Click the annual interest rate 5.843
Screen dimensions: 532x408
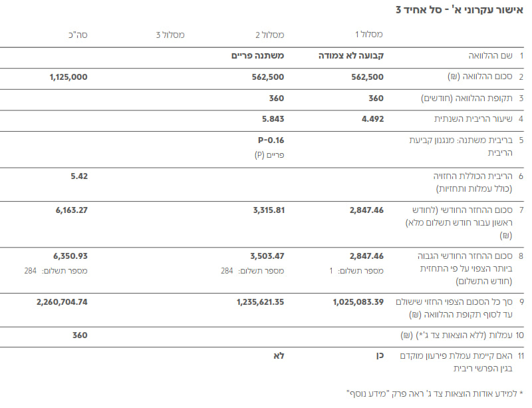coord(273,118)
